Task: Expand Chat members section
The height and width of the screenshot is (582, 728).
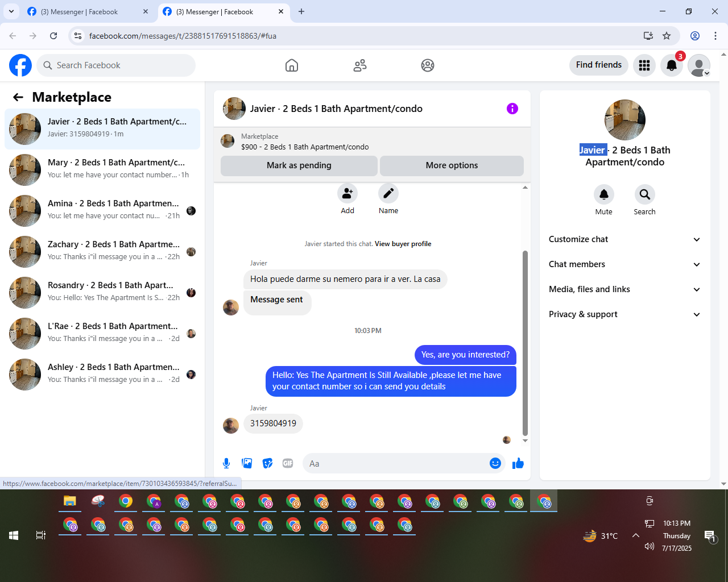Action: (625, 264)
